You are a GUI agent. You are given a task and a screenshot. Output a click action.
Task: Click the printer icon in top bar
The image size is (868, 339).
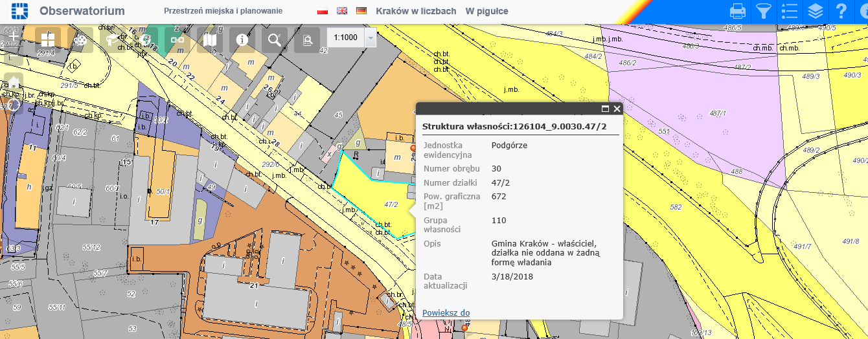pyautogui.click(x=738, y=11)
